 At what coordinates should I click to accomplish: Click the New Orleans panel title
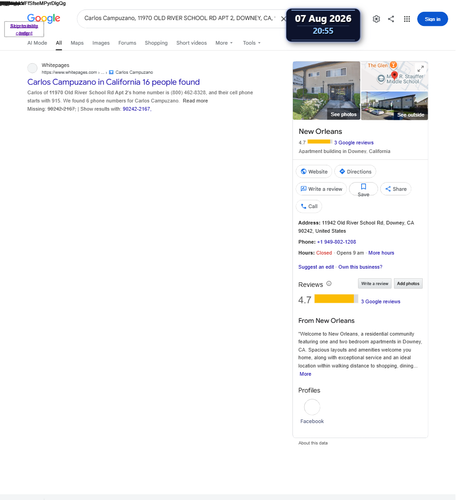click(x=320, y=131)
